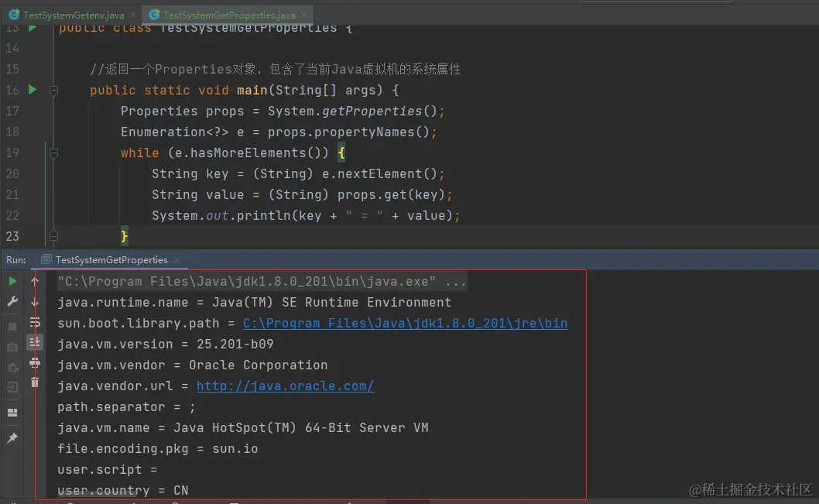Screen dimensions: 819x504
Task: Click the java.vm.name HotSpot output line
Action: (x=243, y=428)
